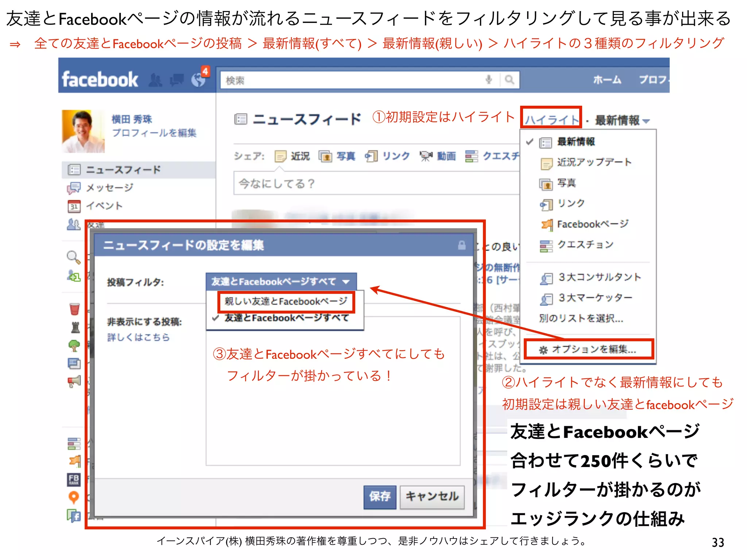Open 横田 秀珠 profile name link

[132, 119]
